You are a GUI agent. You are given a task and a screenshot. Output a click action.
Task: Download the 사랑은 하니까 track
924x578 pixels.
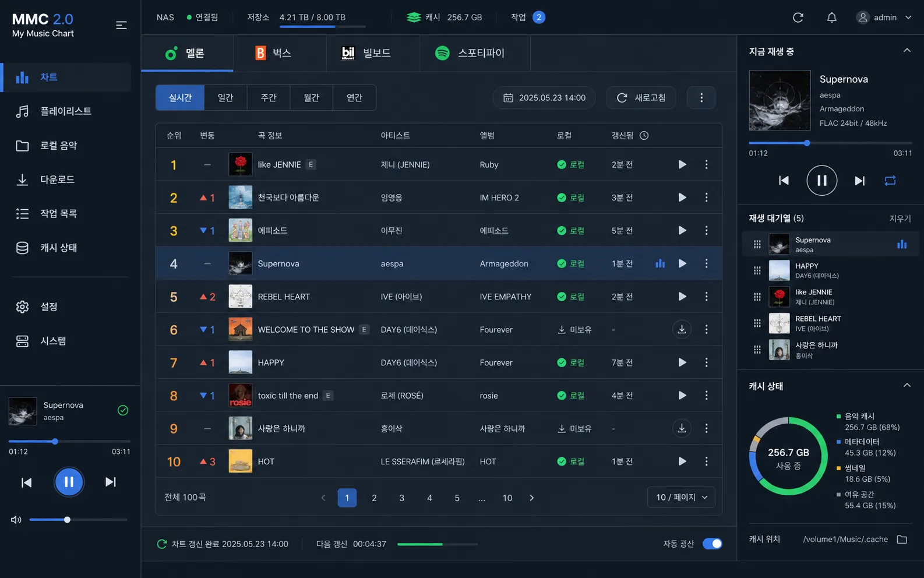point(682,429)
